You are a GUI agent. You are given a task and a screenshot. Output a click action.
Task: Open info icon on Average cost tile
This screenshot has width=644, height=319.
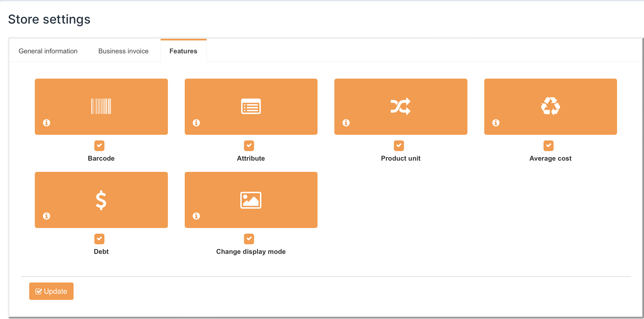pyautogui.click(x=496, y=123)
